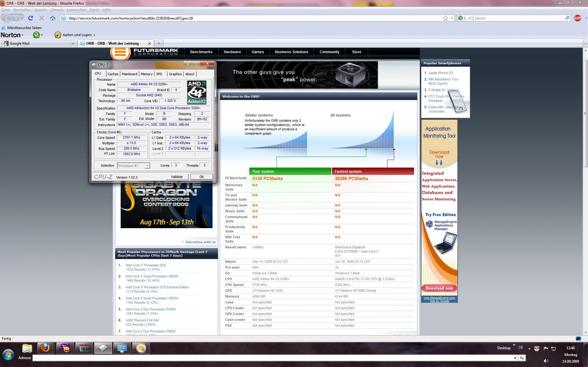
Task: Click into the ICQ Search field
Action: 515,18
